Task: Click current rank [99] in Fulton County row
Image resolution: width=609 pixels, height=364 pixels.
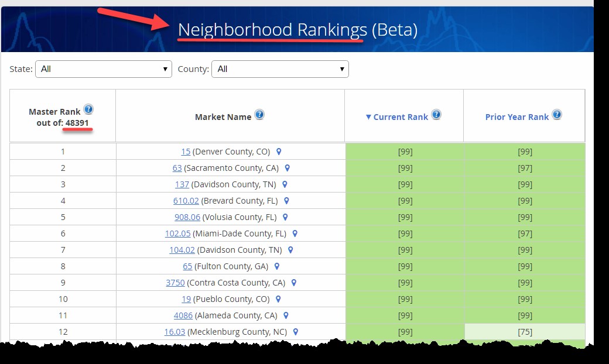Action: click(x=405, y=266)
